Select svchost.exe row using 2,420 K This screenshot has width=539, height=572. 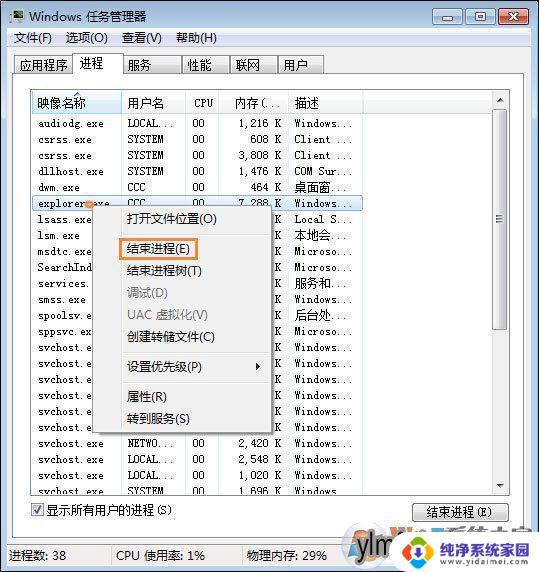tap(197, 444)
